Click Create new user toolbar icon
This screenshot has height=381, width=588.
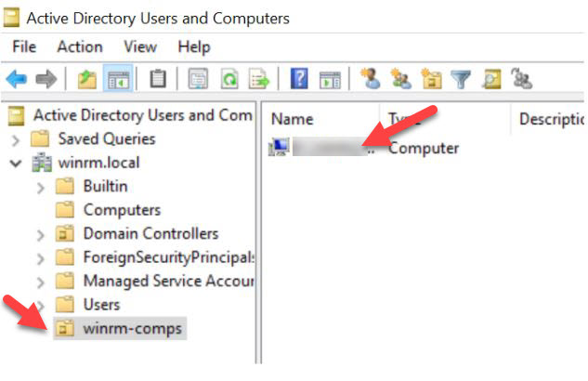(371, 78)
